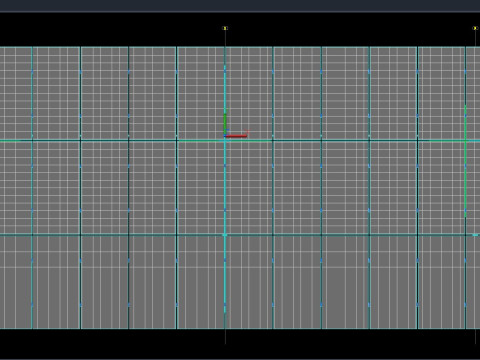Grab the green Y-axis gizmo arrow

(225, 124)
